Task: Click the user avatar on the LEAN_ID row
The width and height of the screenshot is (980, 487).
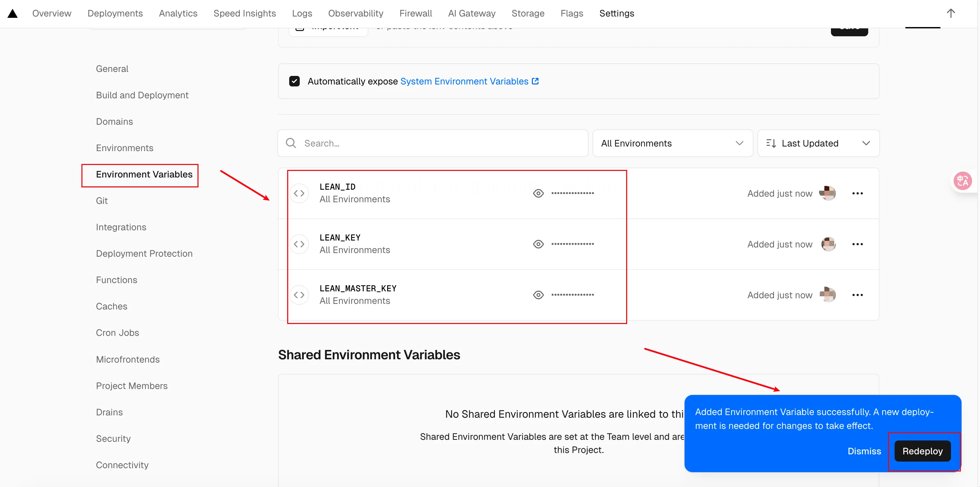Action: tap(828, 193)
